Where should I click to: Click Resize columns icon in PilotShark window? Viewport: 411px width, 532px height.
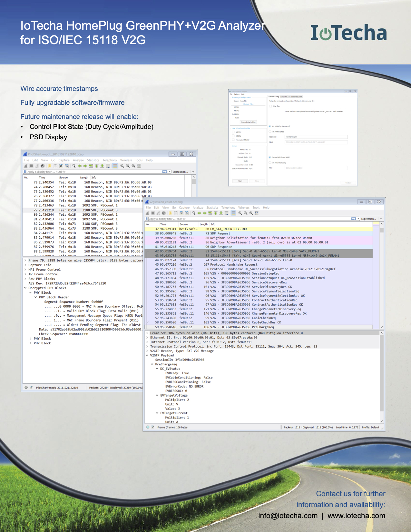139,166
